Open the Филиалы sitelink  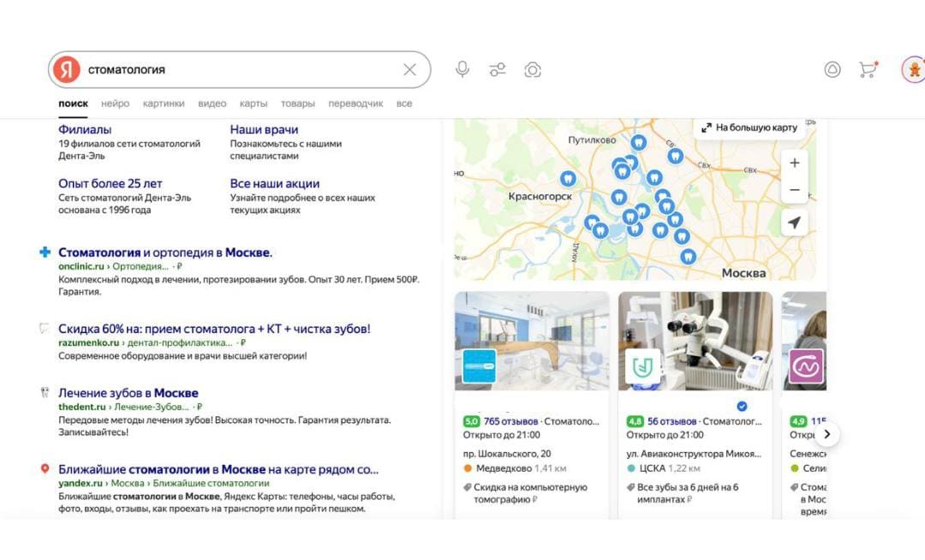point(85,129)
